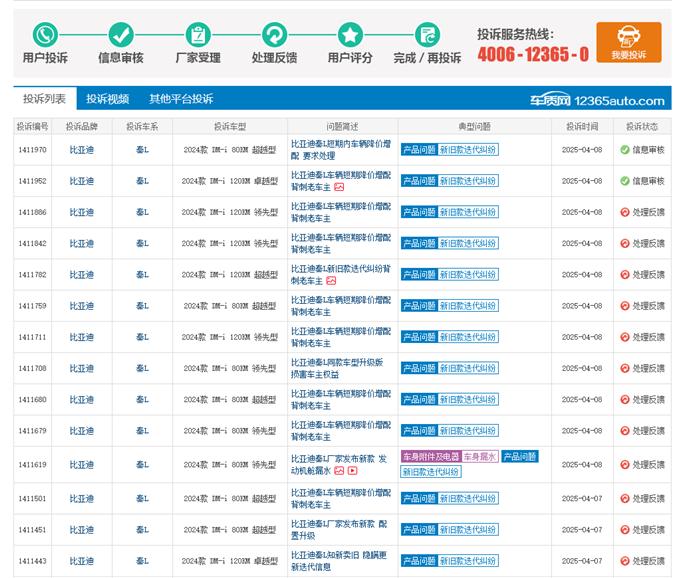Click date 2025-04-07 in row 1411451
Viewport: 700px width, 578px height.
(x=582, y=530)
